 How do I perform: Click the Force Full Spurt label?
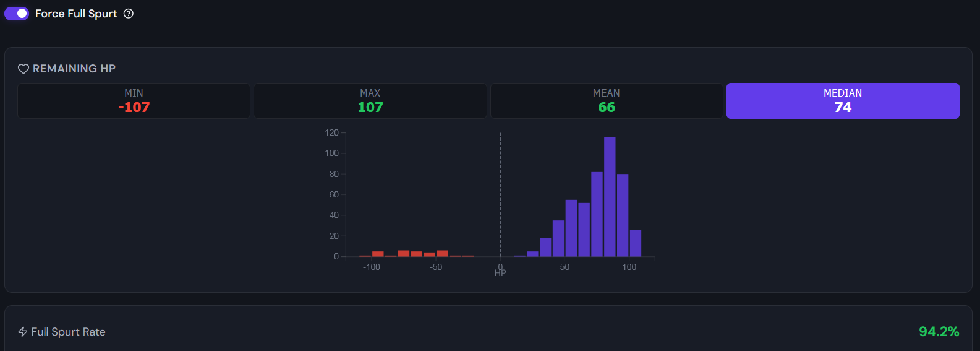click(76, 14)
